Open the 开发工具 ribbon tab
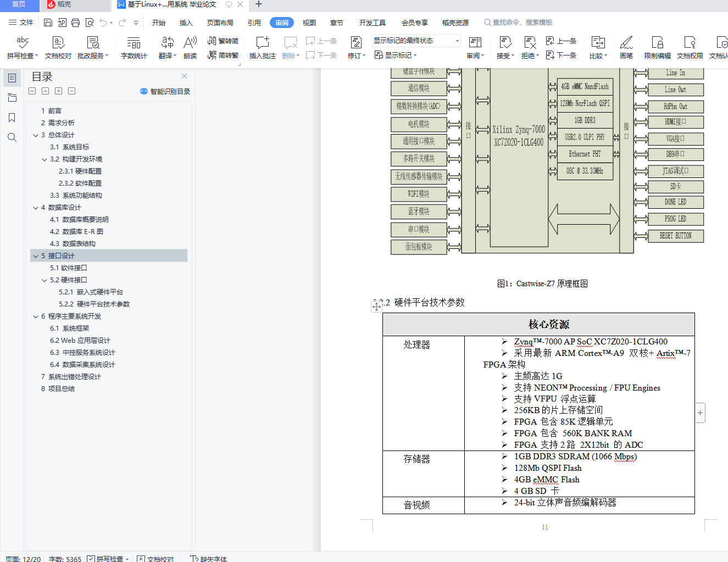 tap(373, 23)
